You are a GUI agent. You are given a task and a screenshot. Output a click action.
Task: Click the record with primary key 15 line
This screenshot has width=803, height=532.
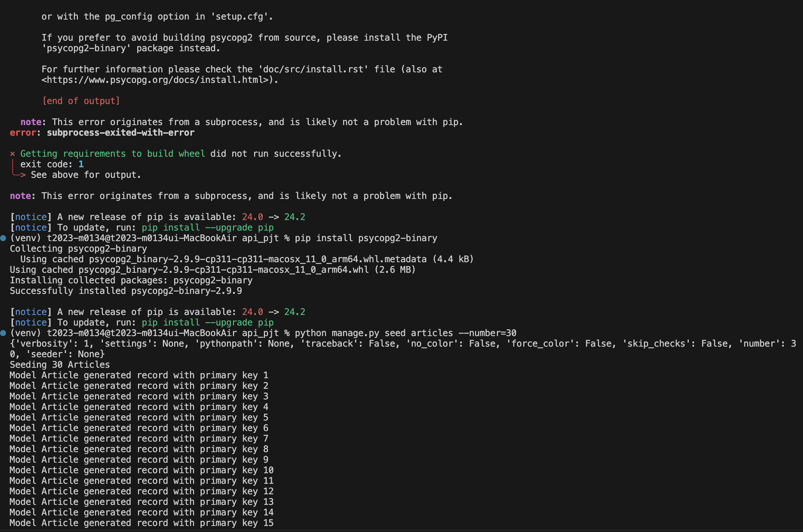coord(141,523)
